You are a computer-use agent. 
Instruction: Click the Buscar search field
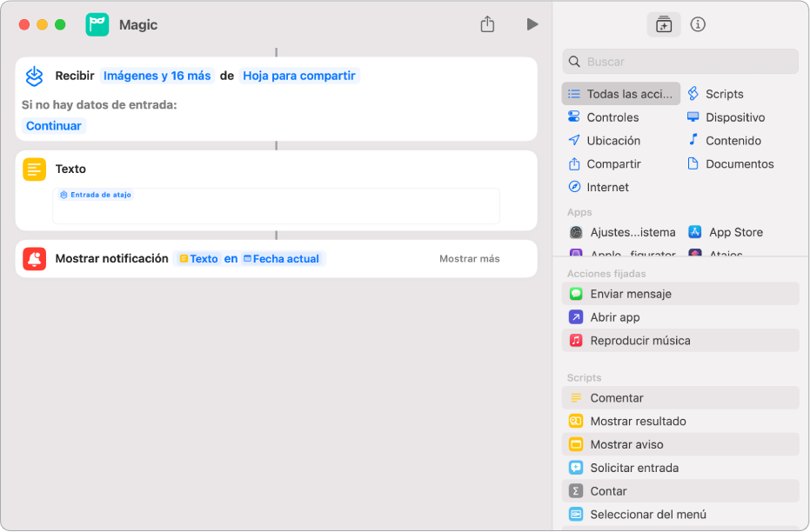coord(680,62)
